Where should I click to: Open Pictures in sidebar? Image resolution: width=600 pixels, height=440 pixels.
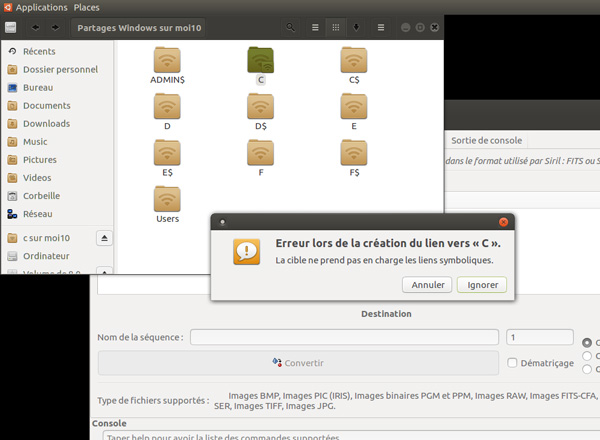[39, 160]
